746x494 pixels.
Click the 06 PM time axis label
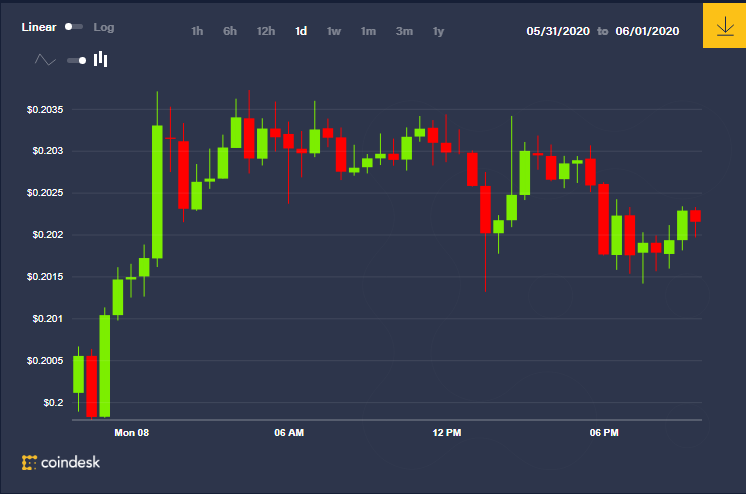click(x=604, y=433)
